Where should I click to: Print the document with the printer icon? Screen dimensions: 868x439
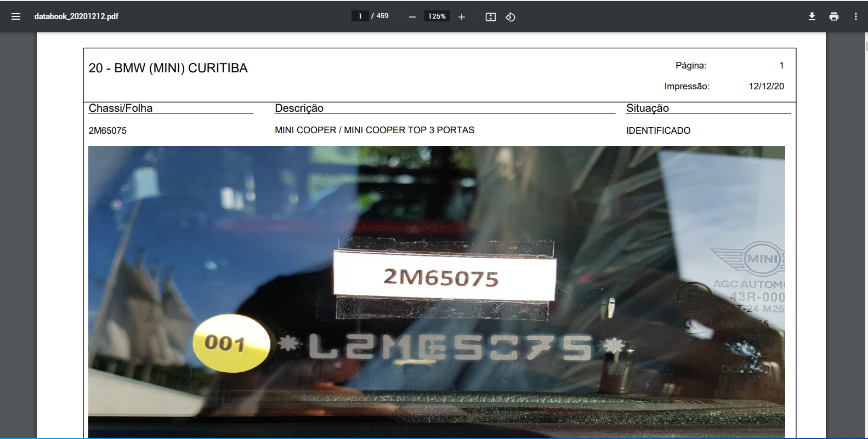[x=834, y=16]
